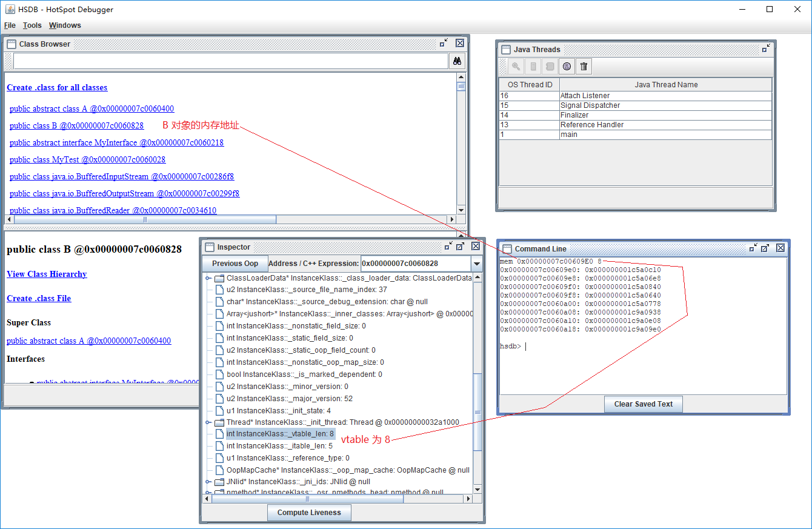This screenshot has width=812, height=529.
Task: Open the java.io.BufferedInputStream class link
Action: 122,177
